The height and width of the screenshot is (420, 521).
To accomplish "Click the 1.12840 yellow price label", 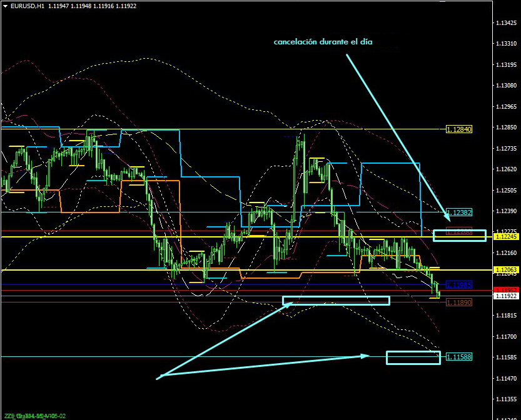I will click(x=458, y=129).
